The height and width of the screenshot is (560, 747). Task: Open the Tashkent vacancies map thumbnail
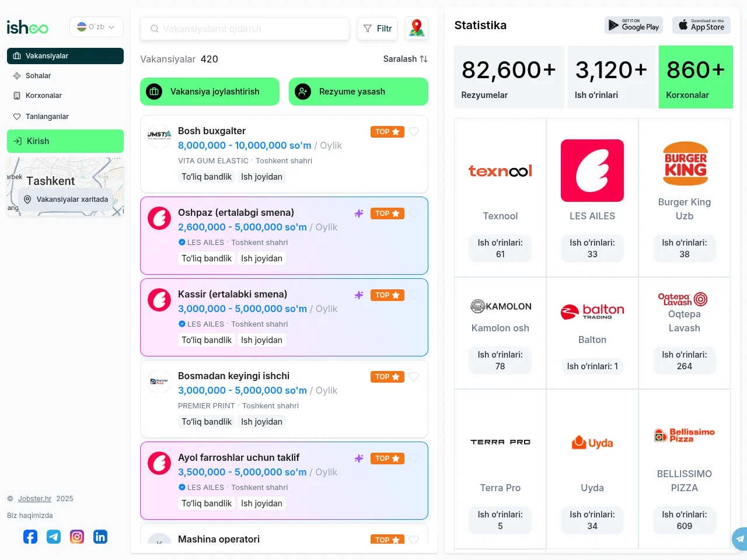[x=65, y=187]
